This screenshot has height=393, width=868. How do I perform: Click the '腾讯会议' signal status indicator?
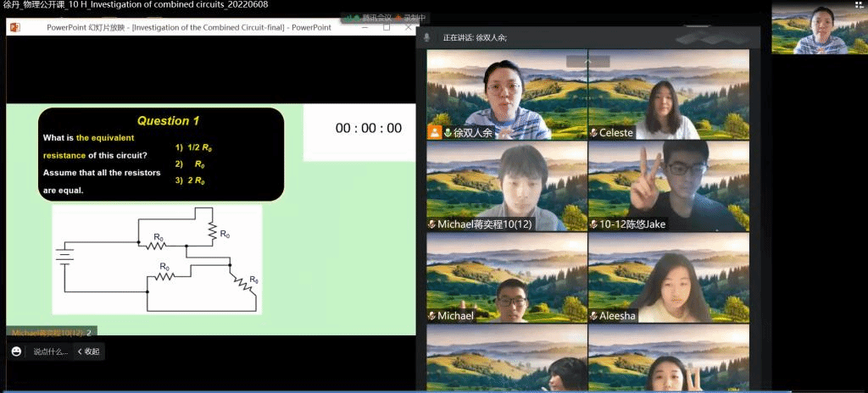370,18
